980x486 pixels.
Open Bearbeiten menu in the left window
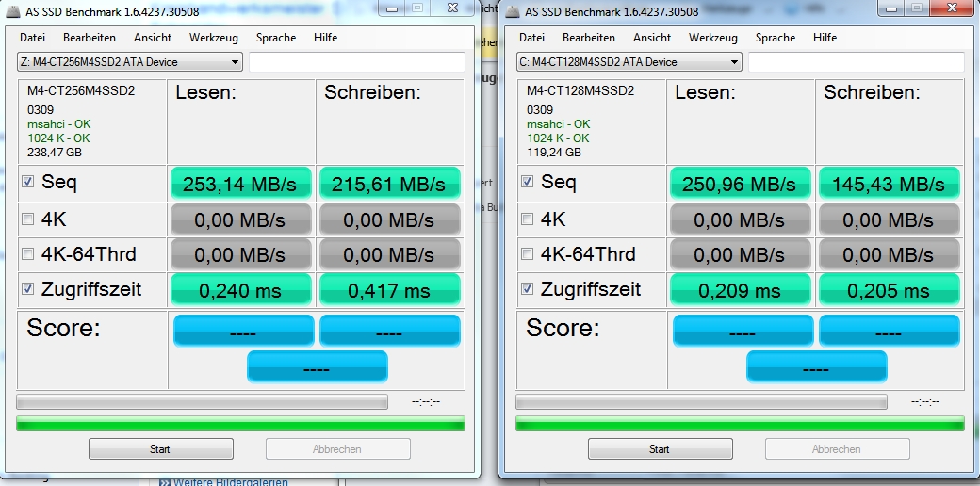pos(90,38)
